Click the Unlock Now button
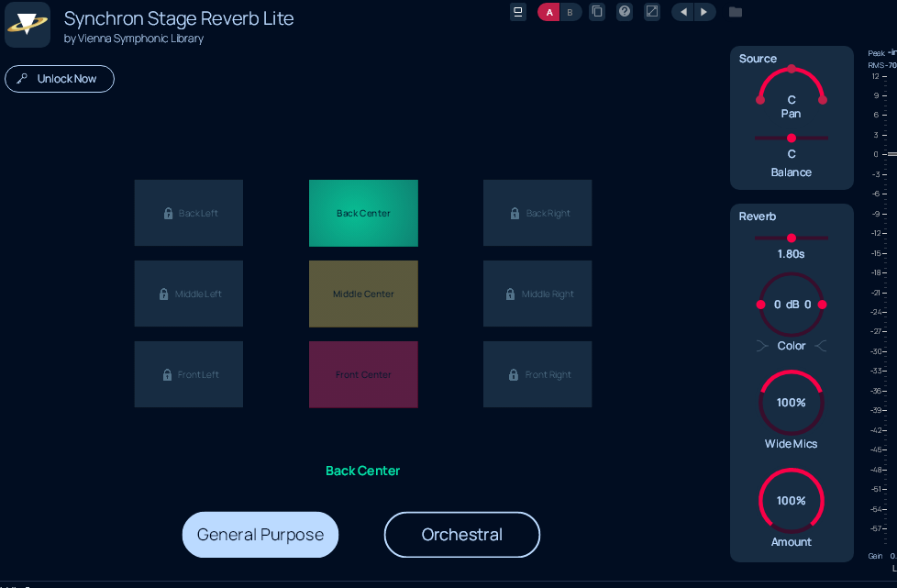The height and width of the screenshot is (588, 897). pos(60,79)
